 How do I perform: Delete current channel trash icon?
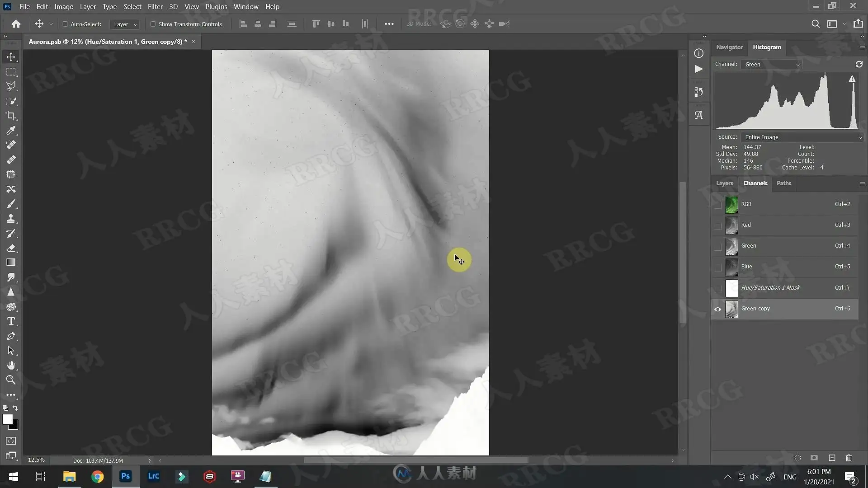(849, 458)
